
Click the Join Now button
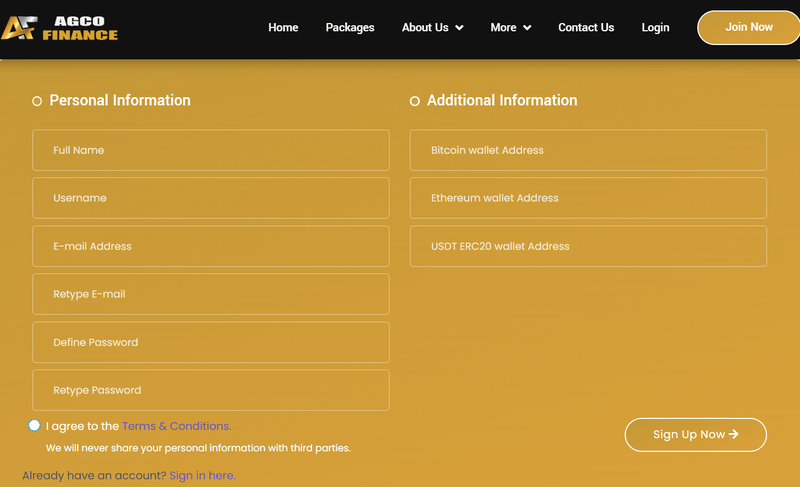point(748,28)
